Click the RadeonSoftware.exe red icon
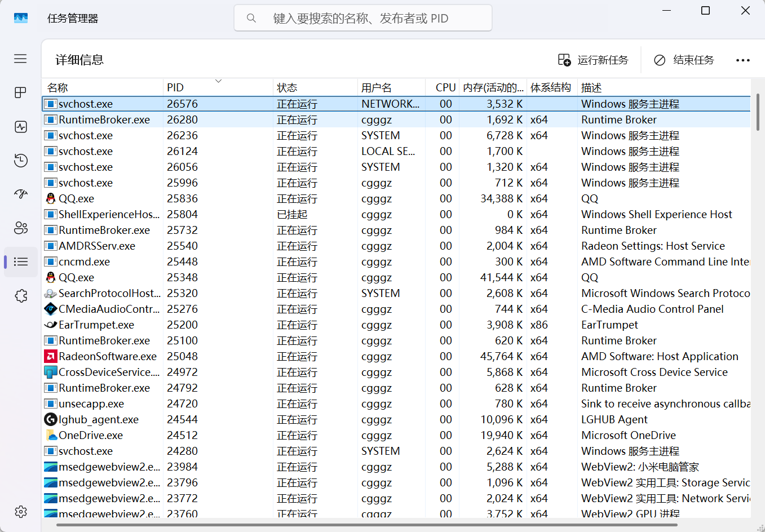Image resolution: width=765 pixels, height=532 pixels. pyautogui.click(x=51, y=356)
